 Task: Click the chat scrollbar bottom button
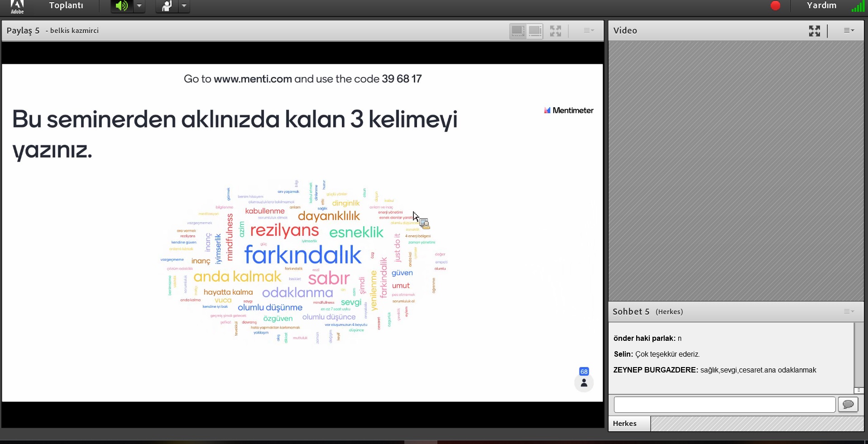[858, 390]
